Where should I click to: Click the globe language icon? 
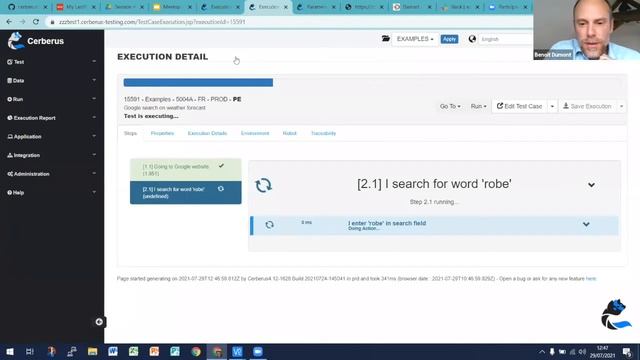tap(472, 39)
